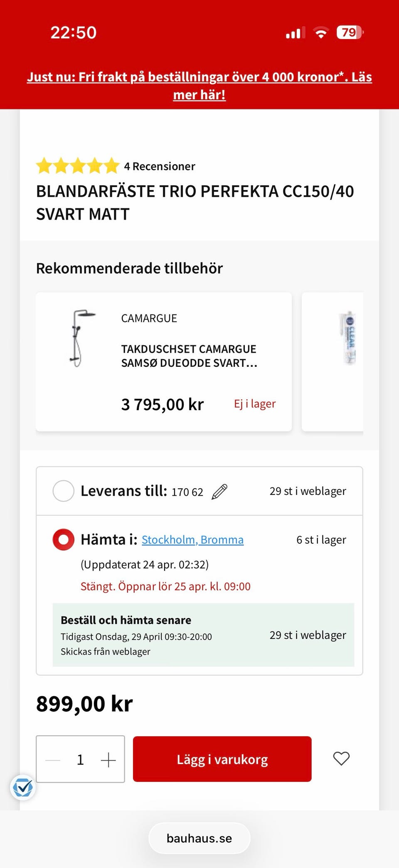Tap the heart wishlist icon

(341, 759)
